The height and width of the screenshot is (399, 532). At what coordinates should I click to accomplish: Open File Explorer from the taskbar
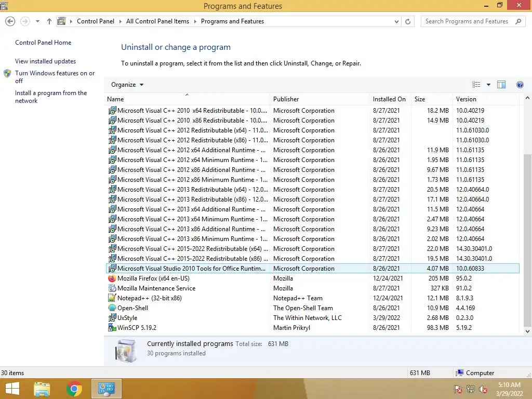click(42, 389)
